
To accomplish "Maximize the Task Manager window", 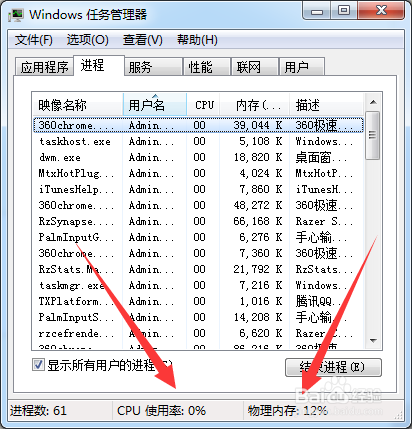I will [344, 11].
